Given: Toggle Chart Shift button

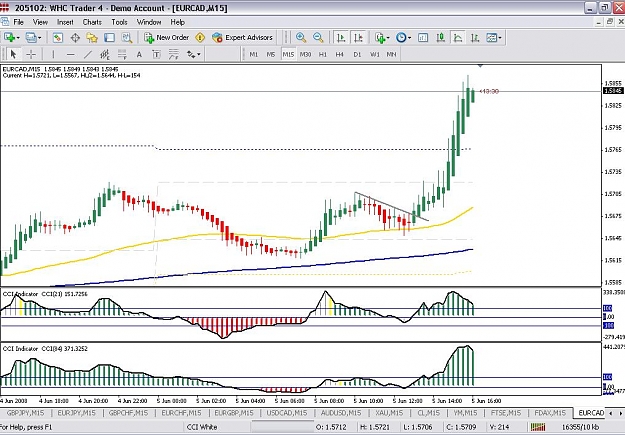Looking at the screenshot, I should coord(358,37).
